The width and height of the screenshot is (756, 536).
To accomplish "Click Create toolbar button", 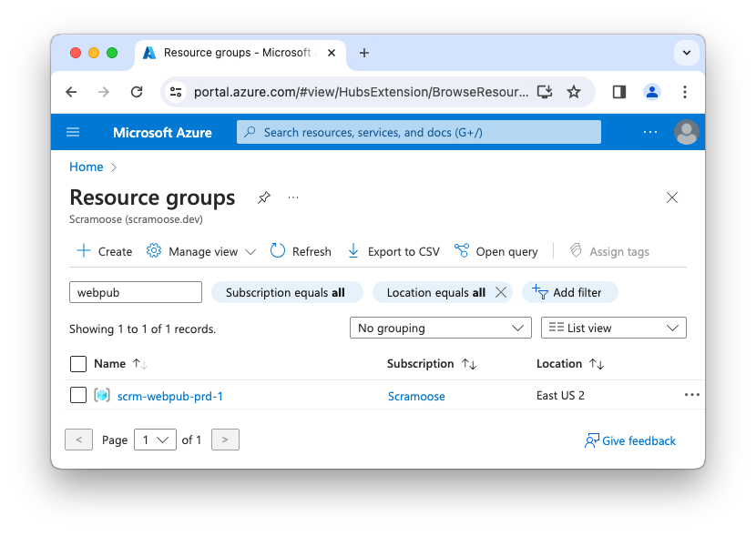I will [x=104, y=251].
